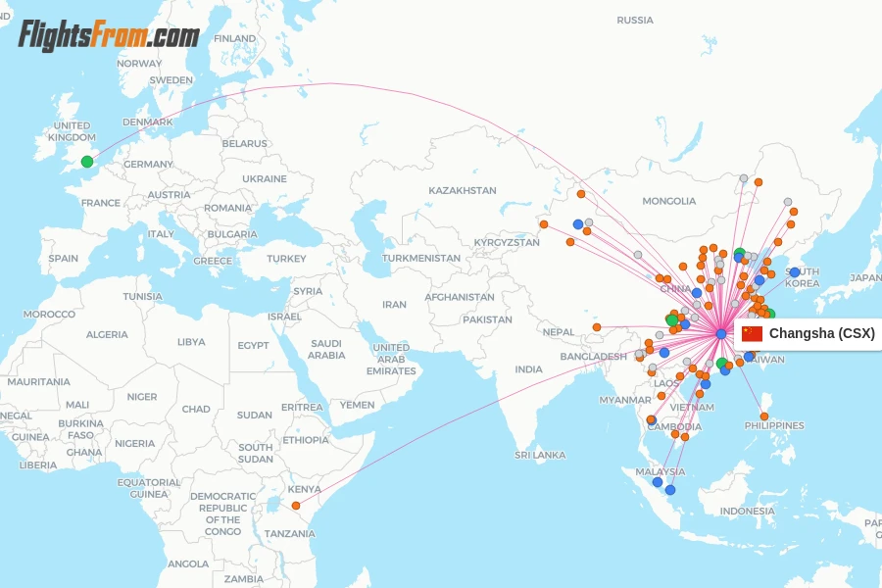The image size is (882, 588).
Task: Select the blue marker in South Korea
Action: click(794, 272)
